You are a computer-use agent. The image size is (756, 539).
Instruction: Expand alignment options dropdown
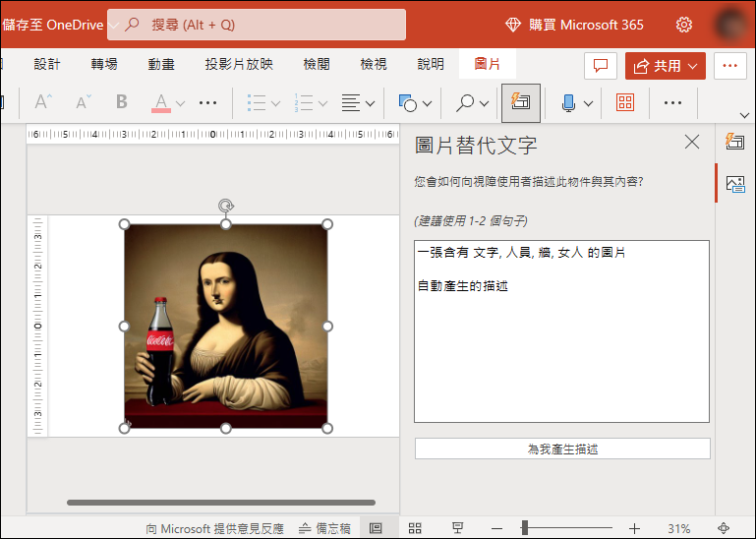tap(371, 103)
